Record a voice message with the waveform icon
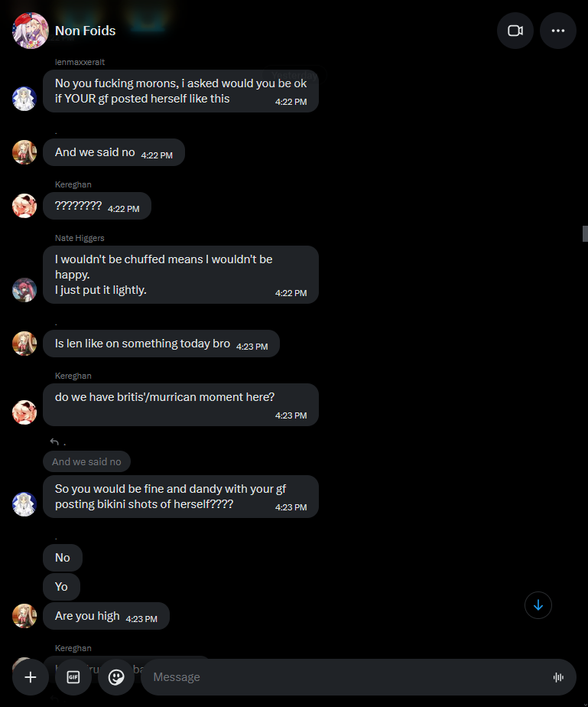 [x=558, y=677]
